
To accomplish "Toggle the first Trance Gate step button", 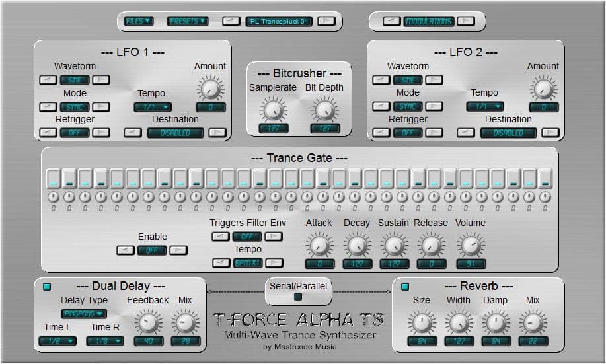I will 54,178.
